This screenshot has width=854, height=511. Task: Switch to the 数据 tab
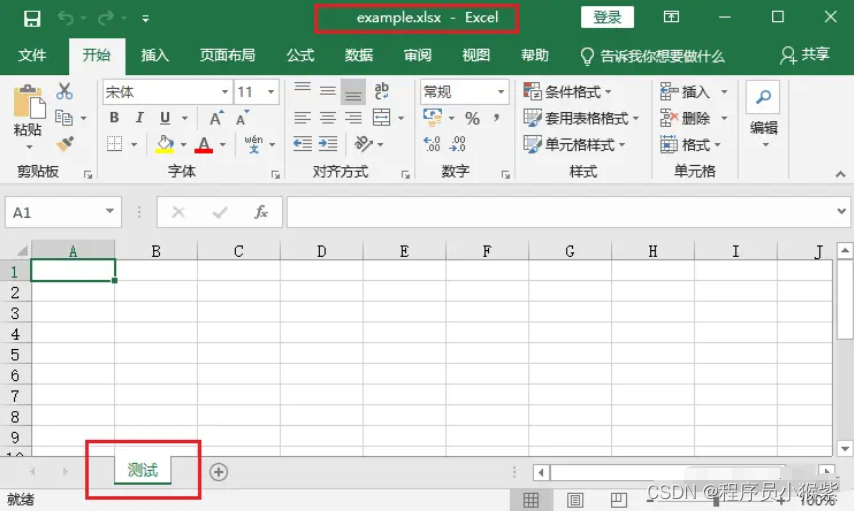[x=359, y=55]
